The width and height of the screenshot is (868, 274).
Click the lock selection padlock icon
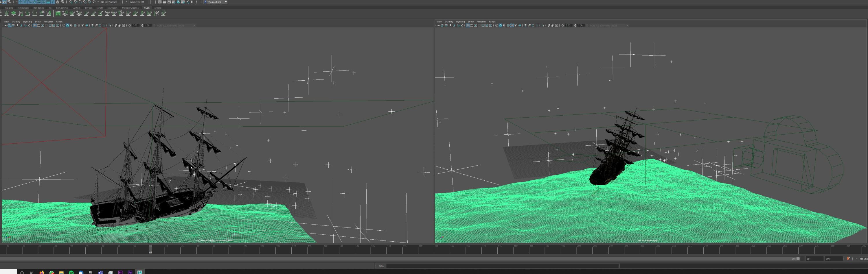pos(57,2)
